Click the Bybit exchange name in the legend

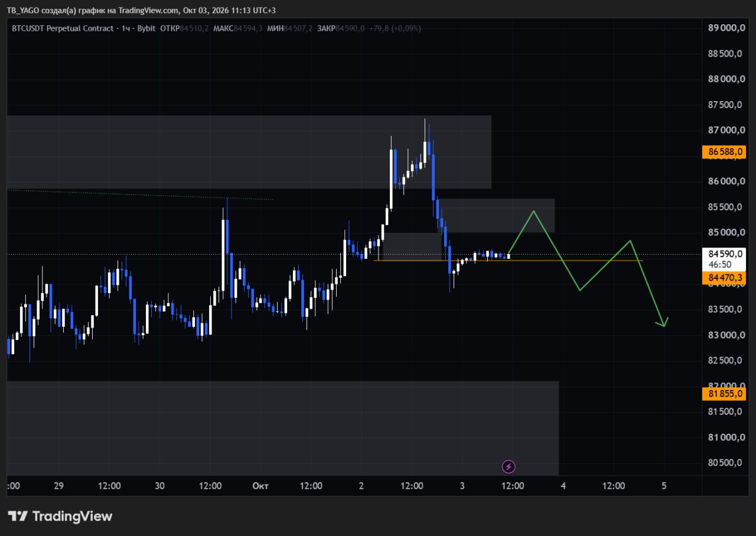(146, 28)
